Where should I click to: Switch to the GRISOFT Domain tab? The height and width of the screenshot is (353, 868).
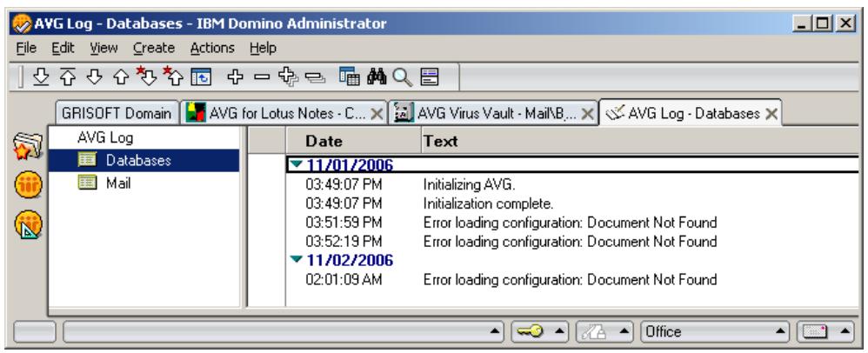tap(117, 113)
